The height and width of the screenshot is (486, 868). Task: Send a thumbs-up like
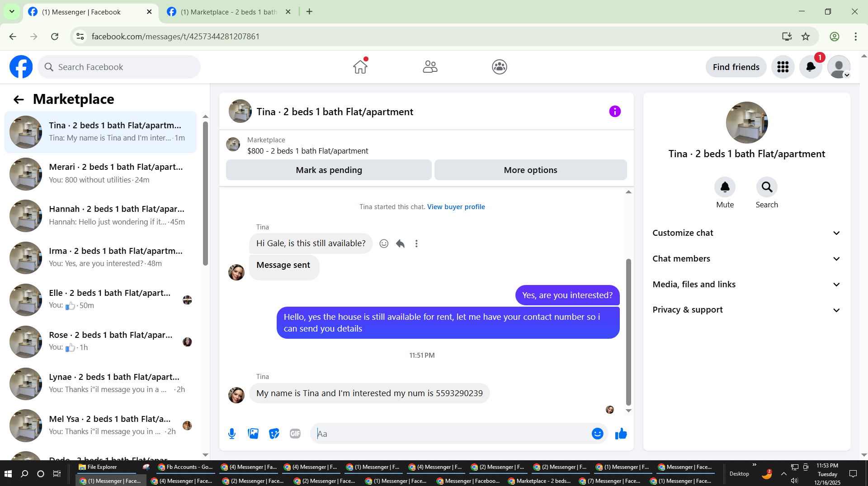(x=621, y=434)
